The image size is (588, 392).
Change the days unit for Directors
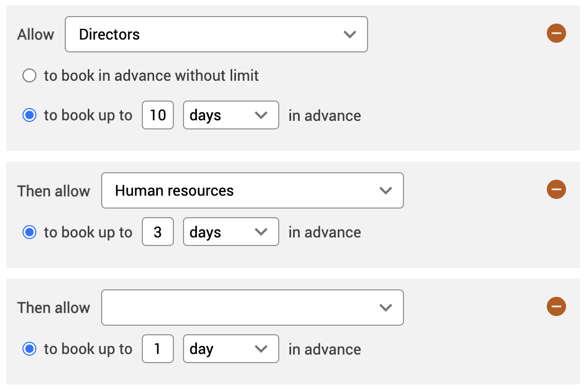click(x=231, y=116)
